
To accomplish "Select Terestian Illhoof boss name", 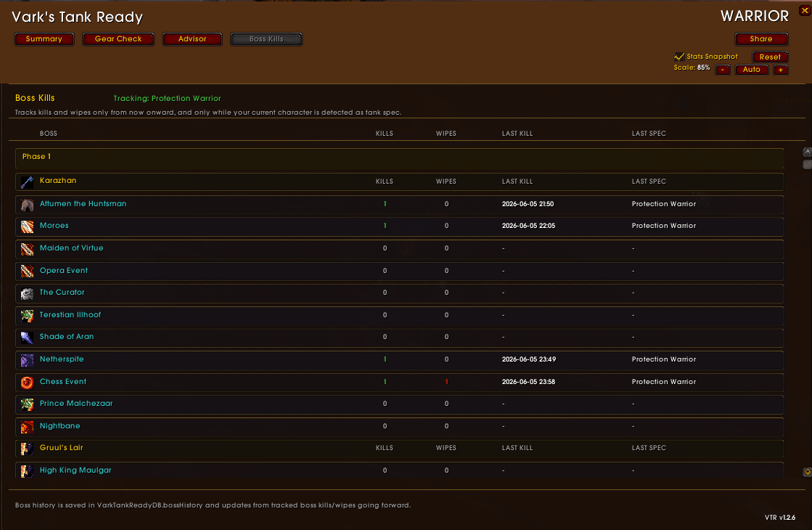I will tap(70, 314).
